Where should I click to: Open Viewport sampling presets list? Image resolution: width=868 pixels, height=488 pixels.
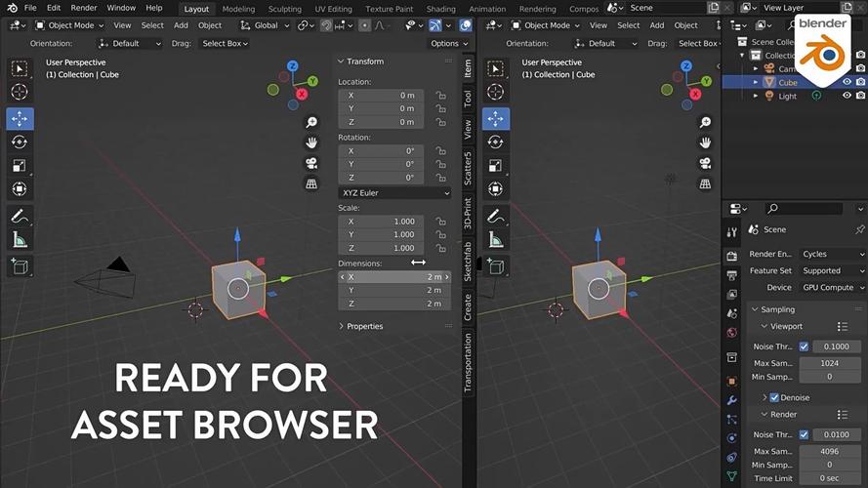point(843,326)
